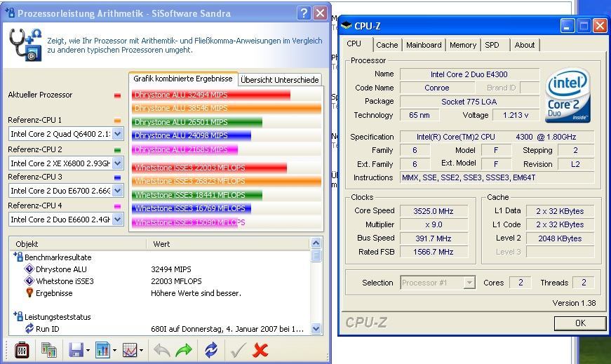Click the blue refresh arrows icon
This screenshot has width=611, height=364.
[211, 350]
